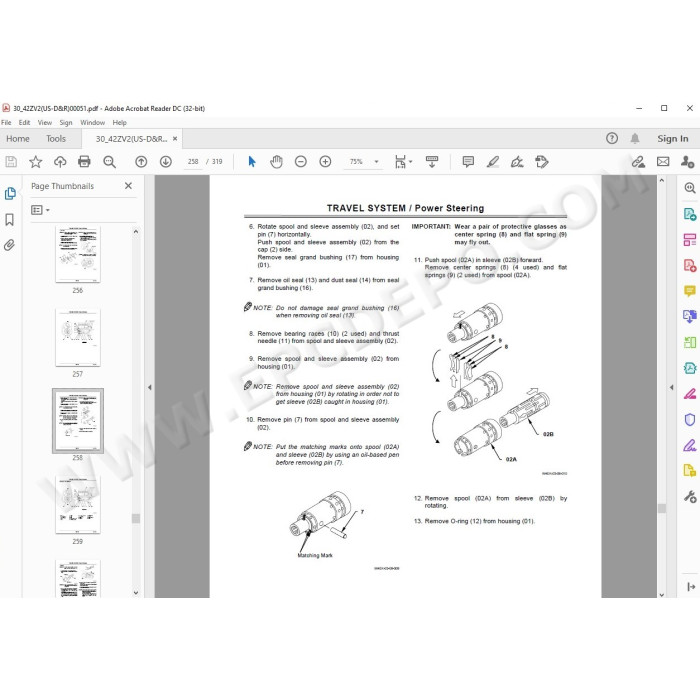Open More Tools wrench icon

(690, 496)
